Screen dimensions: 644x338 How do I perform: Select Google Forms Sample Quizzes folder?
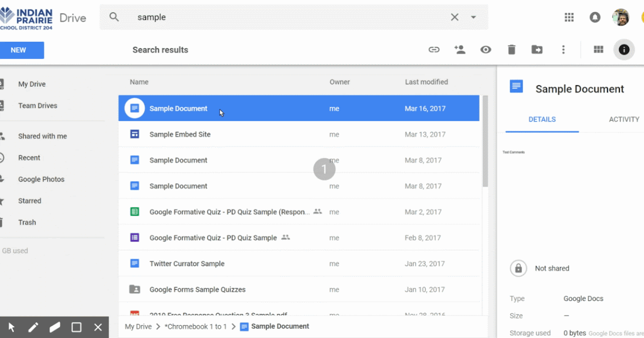(x=299, y=289)
